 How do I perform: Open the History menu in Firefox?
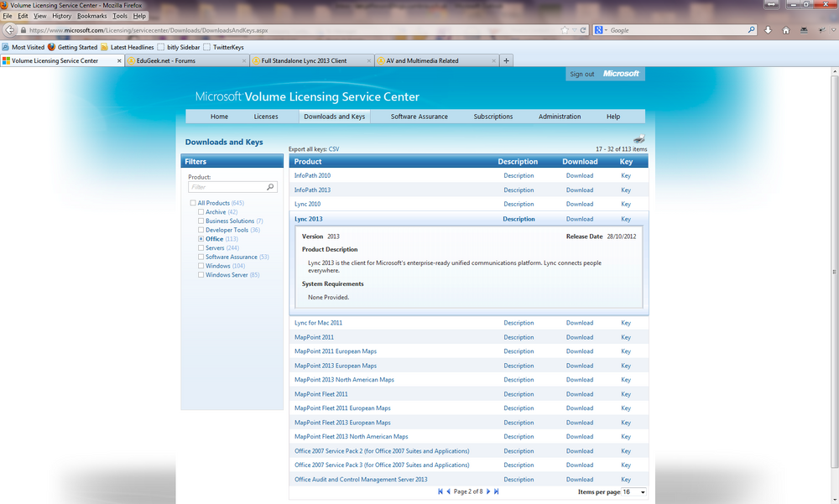point(61,16)
